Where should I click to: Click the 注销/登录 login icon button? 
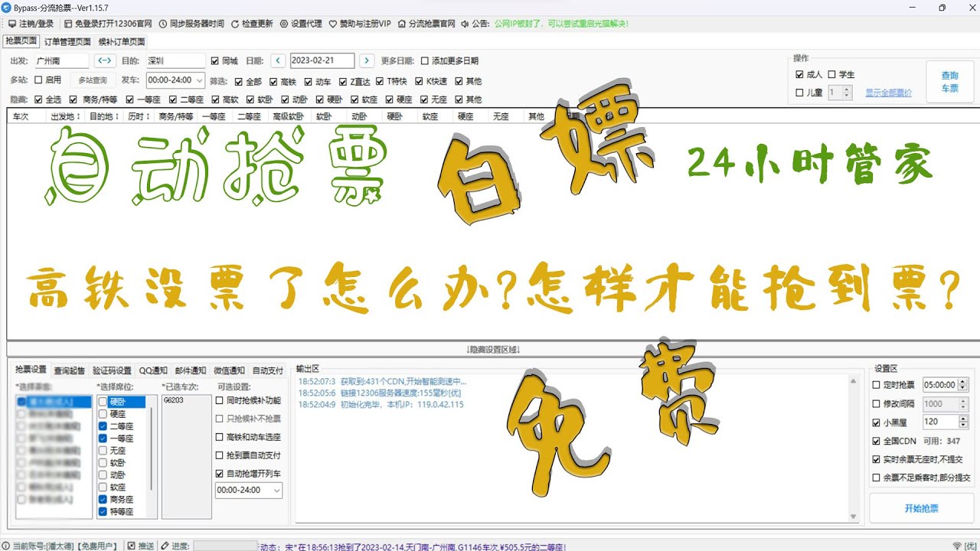tap(31, 24)
